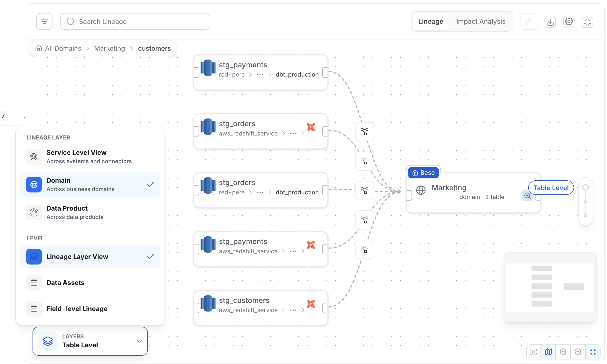607x364 pixels.
Task: Click the Base badge on Marketing node
Action: [x=423, y=173]
